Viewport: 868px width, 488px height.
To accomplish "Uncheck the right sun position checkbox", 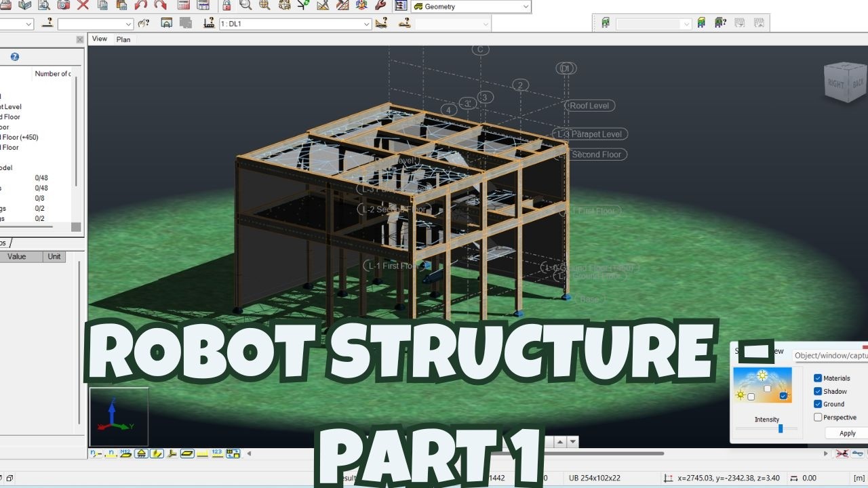I will pos(784,396).
